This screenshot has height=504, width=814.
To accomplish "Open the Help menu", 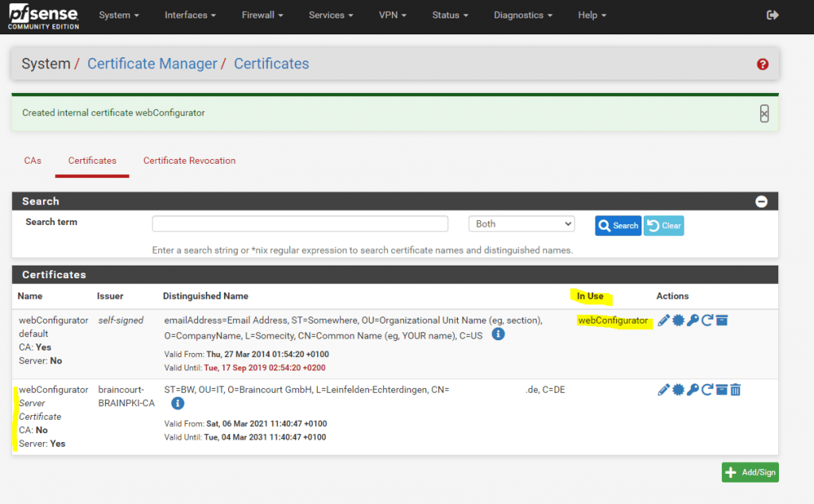I will [591, 15].
